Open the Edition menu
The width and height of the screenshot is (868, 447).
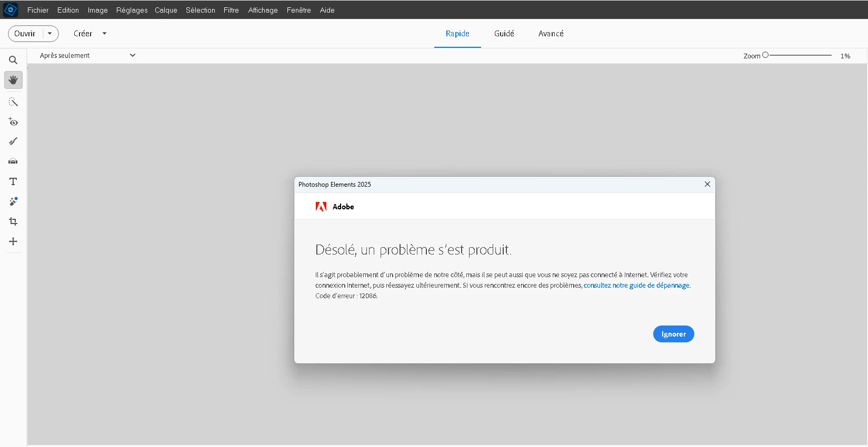click(x=68, y=10)
